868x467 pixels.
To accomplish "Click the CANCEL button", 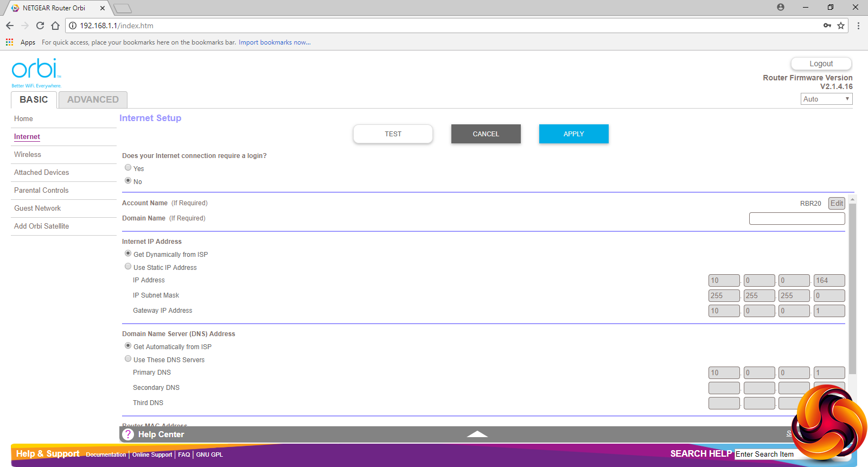I will (486, 134).
